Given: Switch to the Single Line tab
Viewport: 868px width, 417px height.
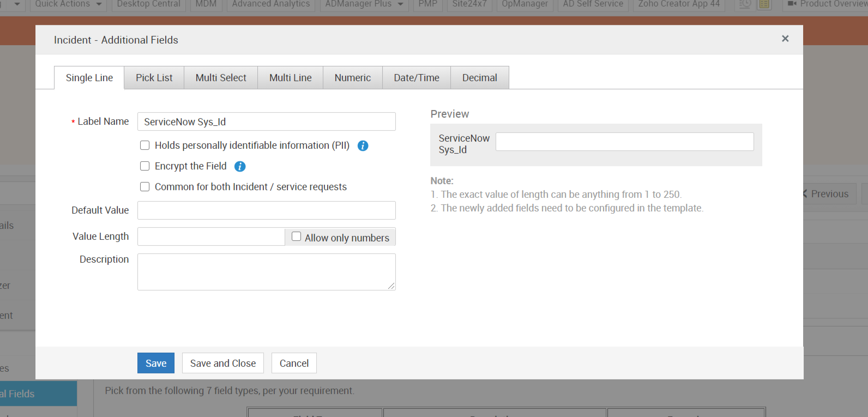Looking at the screenshot, I should click(x=89, y=77).
